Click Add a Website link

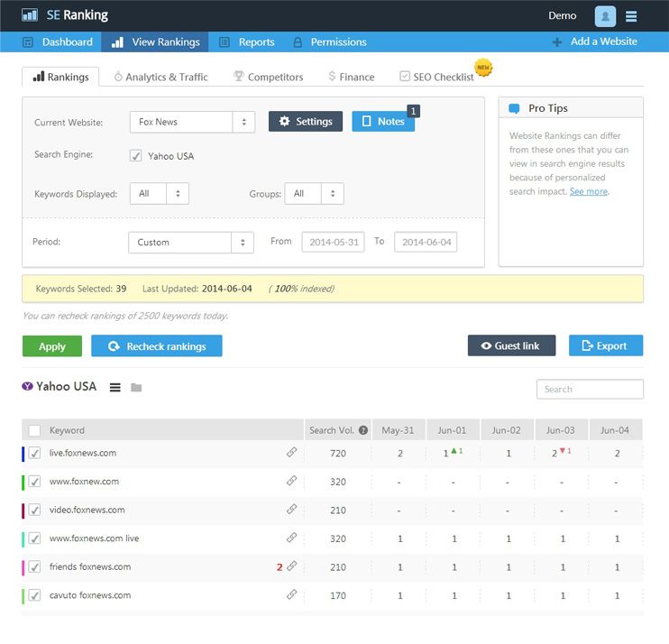coord(604,41)
